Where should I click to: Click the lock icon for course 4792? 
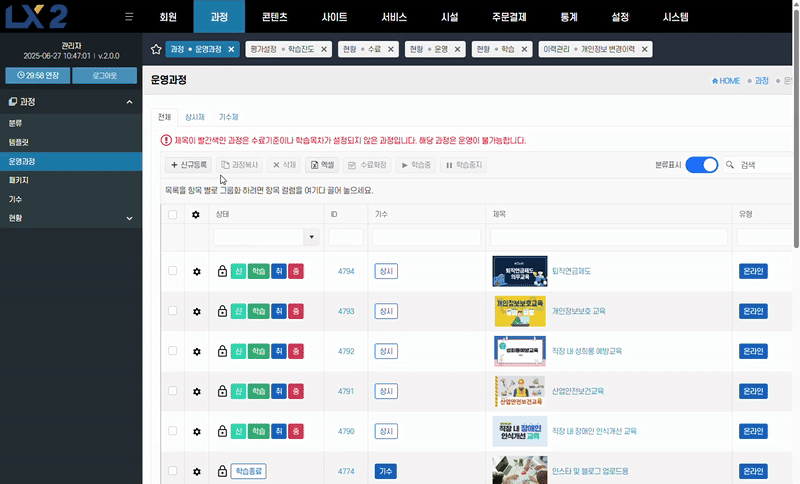click(222, 351)
